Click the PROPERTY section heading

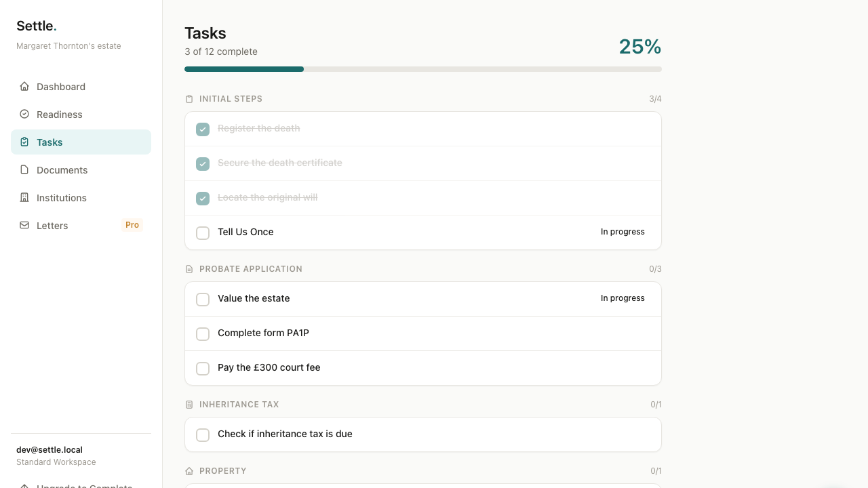click(223, 471)
